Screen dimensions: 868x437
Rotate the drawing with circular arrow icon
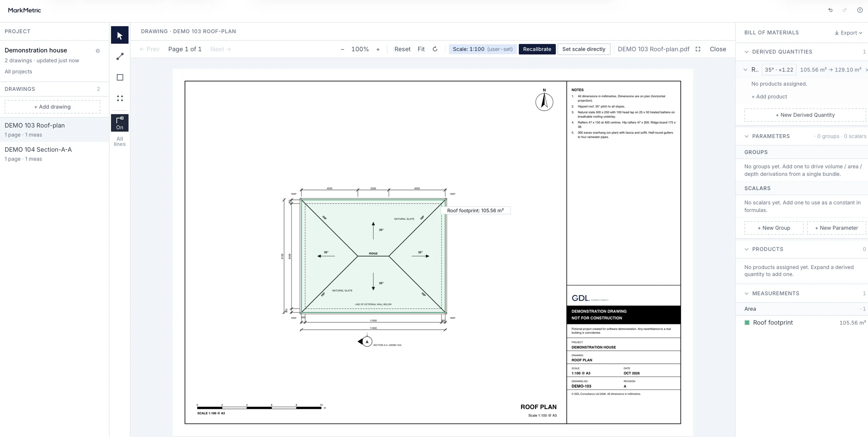435,49
